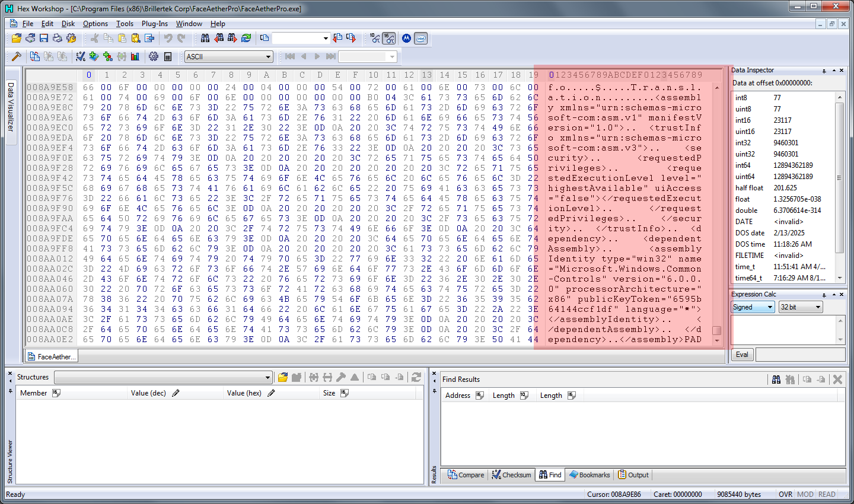Open the Find dialog via binoculars icon
The image size is (854, 504).
click(206, 38)
